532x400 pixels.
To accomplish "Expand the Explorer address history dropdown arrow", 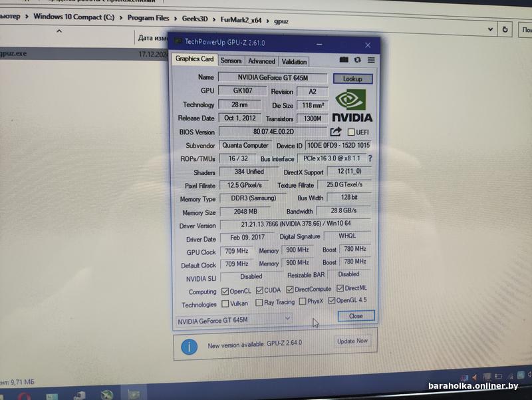I will [x=490, y=29].
